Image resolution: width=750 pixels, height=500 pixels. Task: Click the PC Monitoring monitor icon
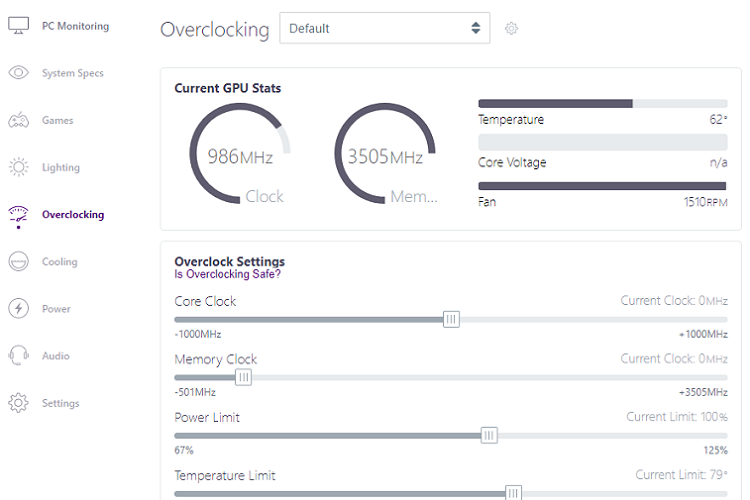tap(18, 26)
